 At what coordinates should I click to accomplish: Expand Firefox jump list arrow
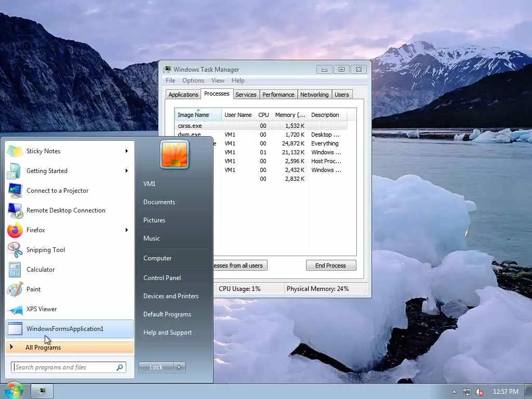[x=127, y=230]
